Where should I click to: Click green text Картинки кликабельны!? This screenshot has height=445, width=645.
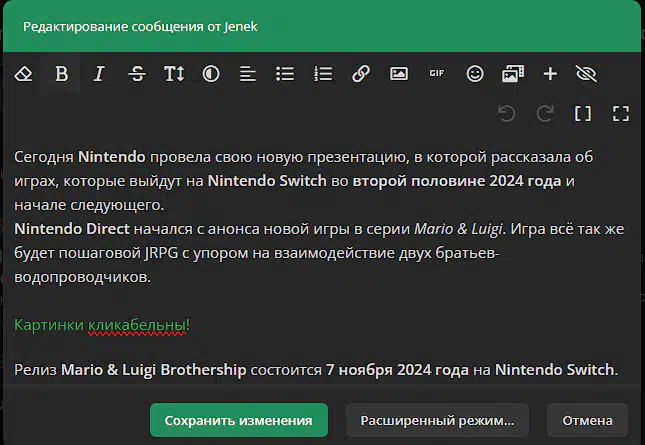pos(102,325)
